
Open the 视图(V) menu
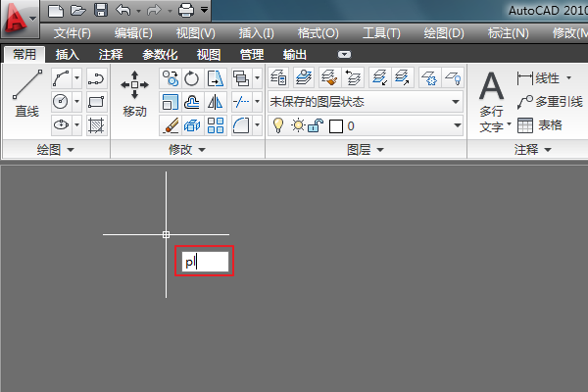(196, 33)
